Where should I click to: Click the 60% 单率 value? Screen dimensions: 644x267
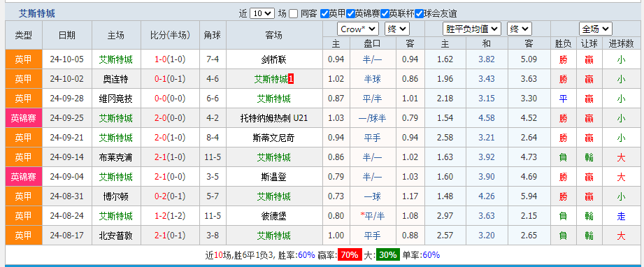coord(431,255)
